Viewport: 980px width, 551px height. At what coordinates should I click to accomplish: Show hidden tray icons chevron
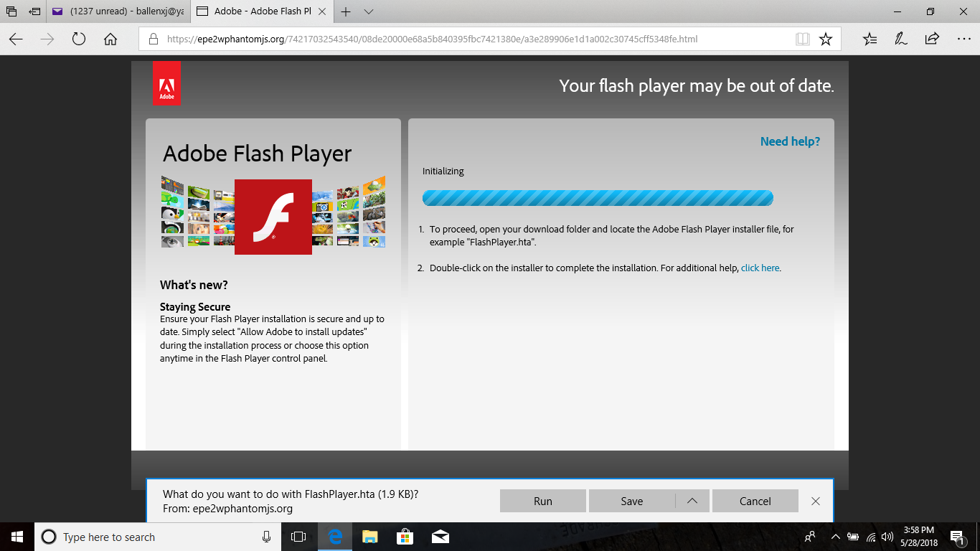click(x=835, y=537)
